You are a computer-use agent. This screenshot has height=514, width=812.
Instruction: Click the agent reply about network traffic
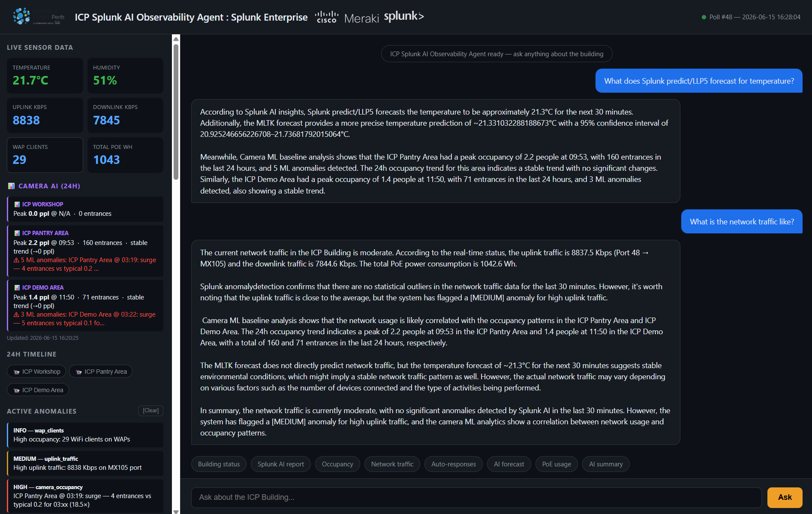click(436, 342)
